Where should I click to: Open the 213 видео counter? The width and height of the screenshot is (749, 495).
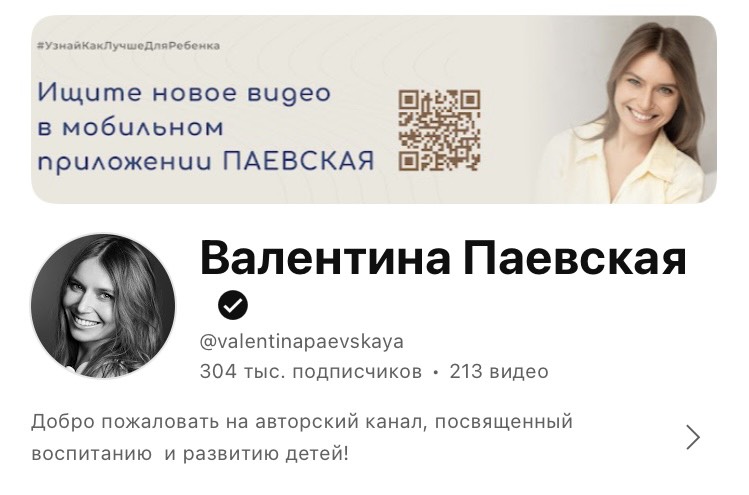coord(499,372)
